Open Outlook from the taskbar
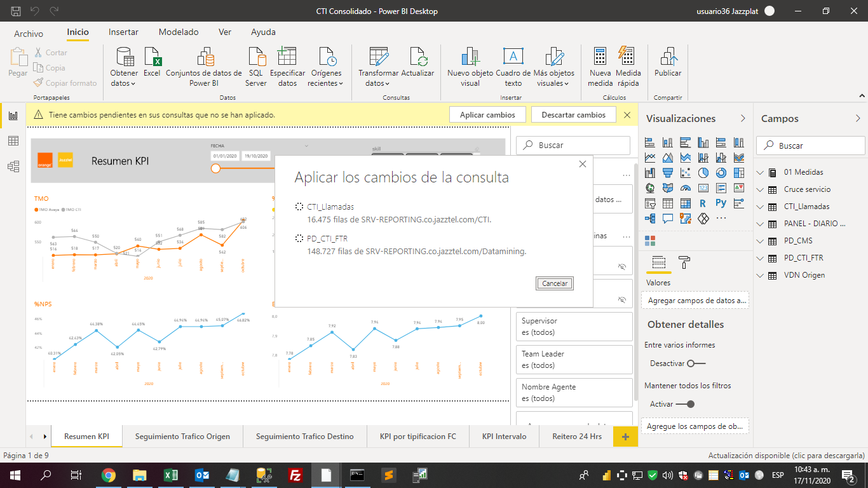Viewport: 868px width, 488px height. [201, 475]
